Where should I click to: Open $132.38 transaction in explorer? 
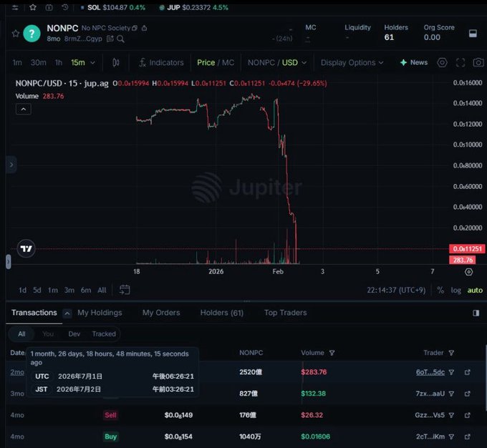click(x=468, y=394)
